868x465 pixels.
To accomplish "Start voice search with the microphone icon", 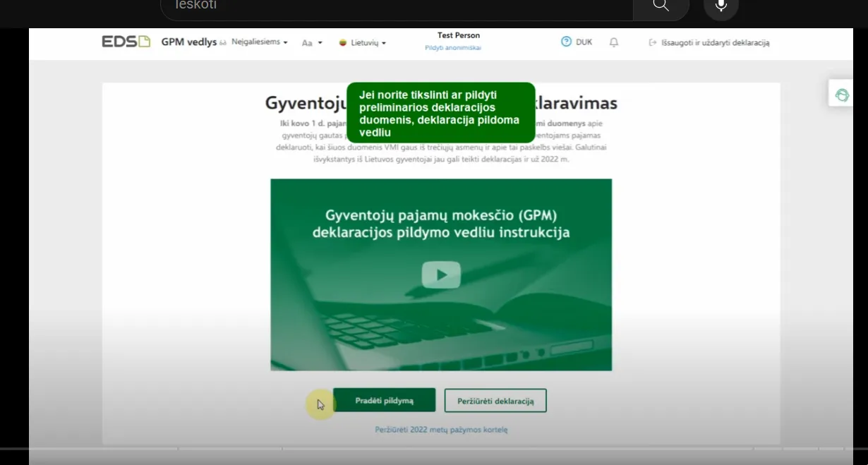I will [x=721, y=5].
